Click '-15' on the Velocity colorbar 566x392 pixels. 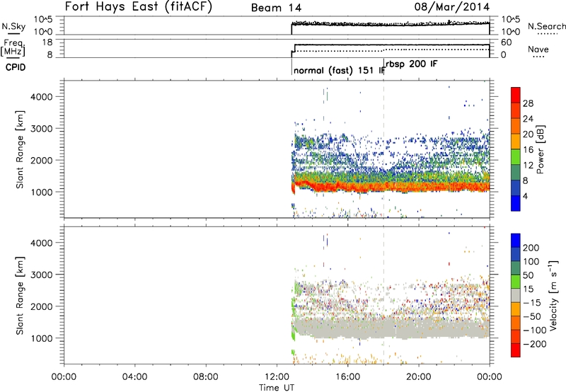click(532, 303)
